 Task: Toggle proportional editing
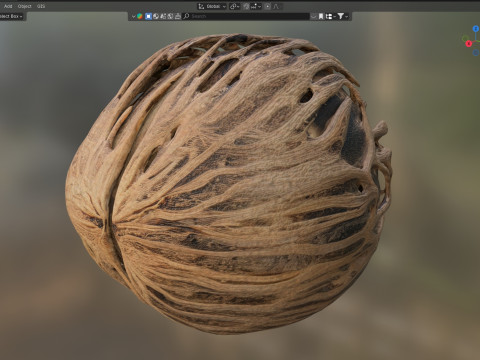(x=267, y=6)
